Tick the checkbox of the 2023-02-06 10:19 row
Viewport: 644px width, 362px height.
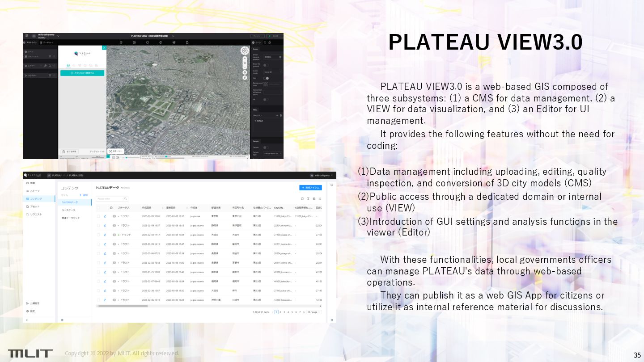pos(98,300)
